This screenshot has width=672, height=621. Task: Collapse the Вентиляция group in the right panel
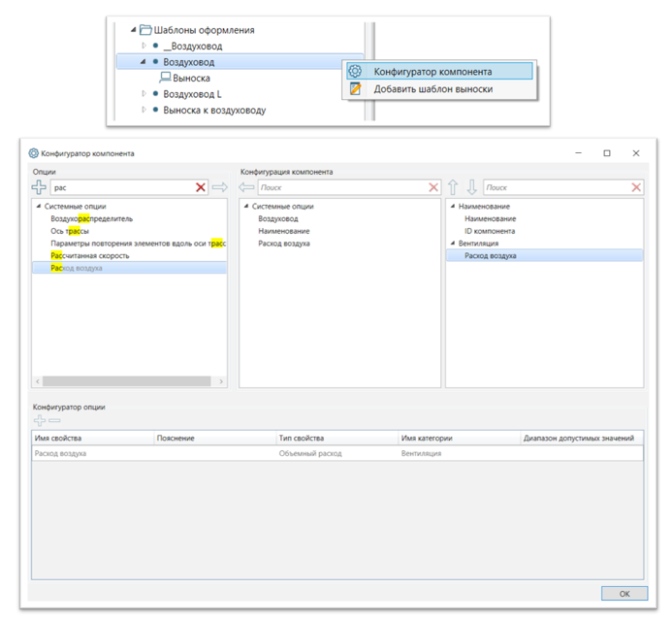[453, 244]
